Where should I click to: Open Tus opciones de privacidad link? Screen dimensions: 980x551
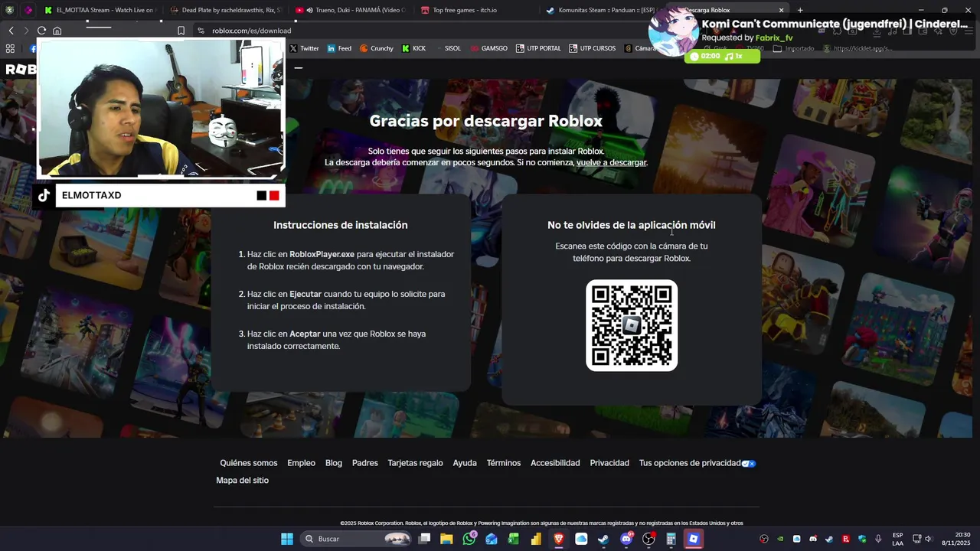(x=697, y=463)
